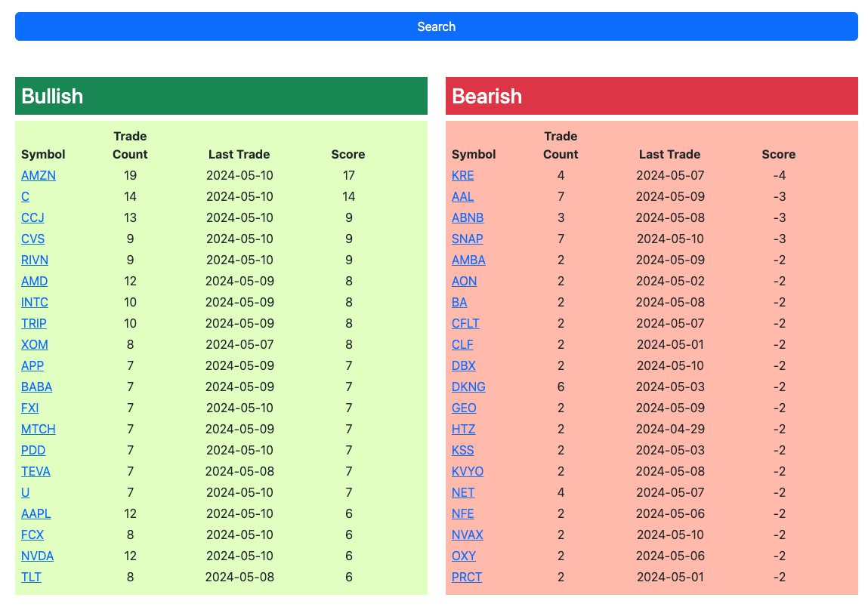868x610 pixels.
Task: Open the PRCT symbol link
Action: click(467, 577)
